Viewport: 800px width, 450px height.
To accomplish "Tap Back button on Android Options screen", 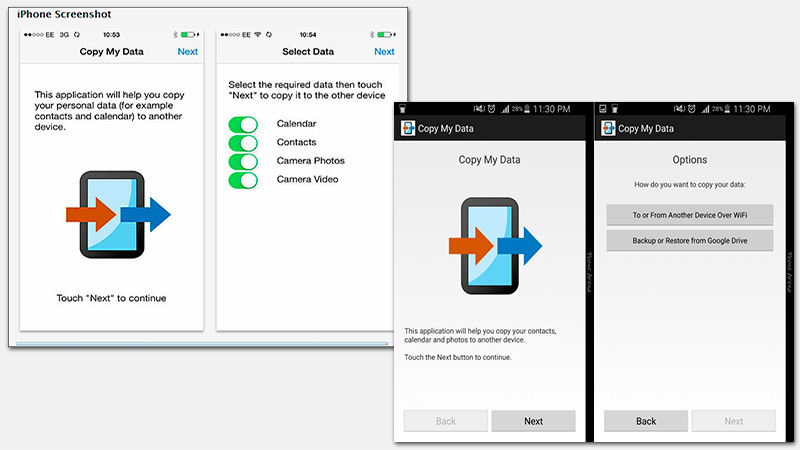I will (x=646, y=421).
